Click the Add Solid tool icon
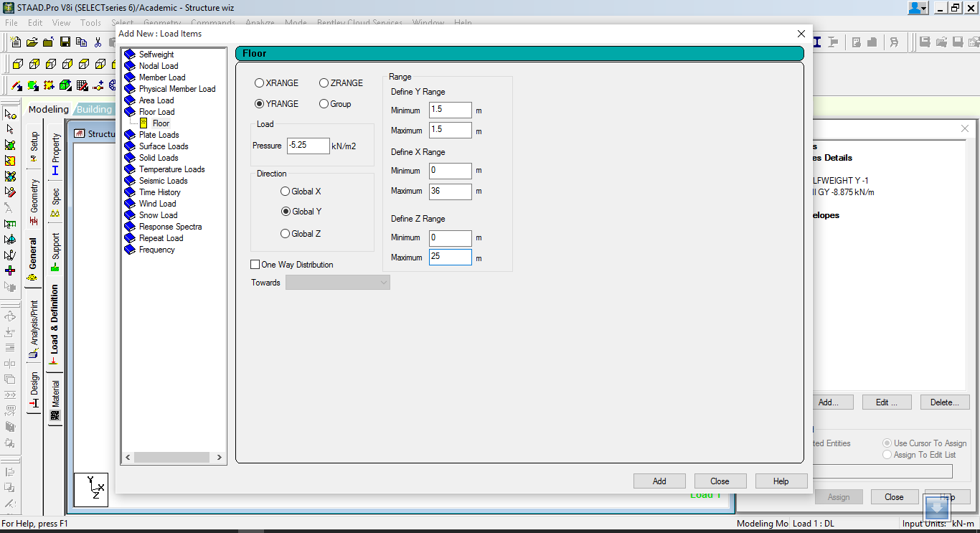This screenshot has width=980, height=533. pyautogui.click(x=64, y=86)
